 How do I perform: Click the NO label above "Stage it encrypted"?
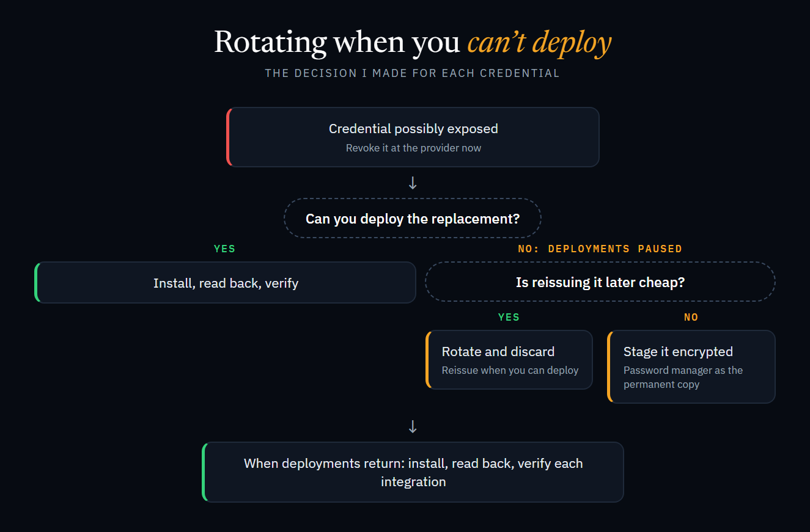691,317
